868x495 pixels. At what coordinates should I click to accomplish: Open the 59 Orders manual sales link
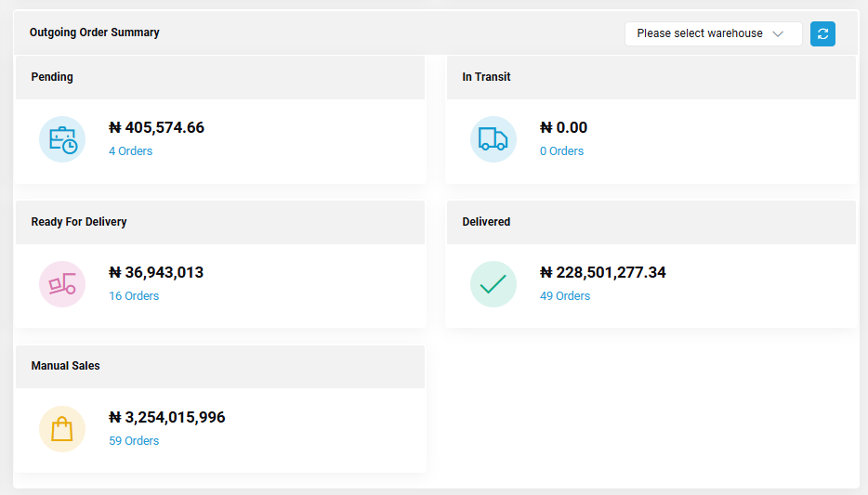pyautogui.click(x=134, y=441)
